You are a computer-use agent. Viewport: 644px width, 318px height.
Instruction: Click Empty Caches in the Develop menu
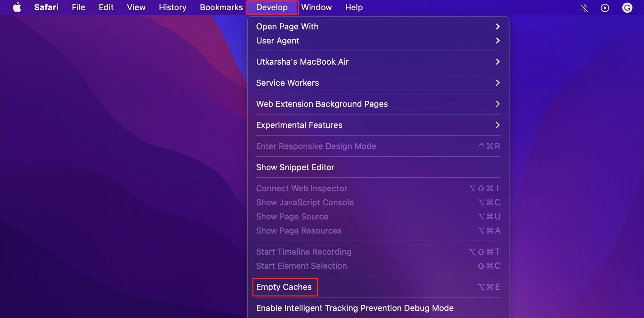pyautogui.click(x=378, y=287)
